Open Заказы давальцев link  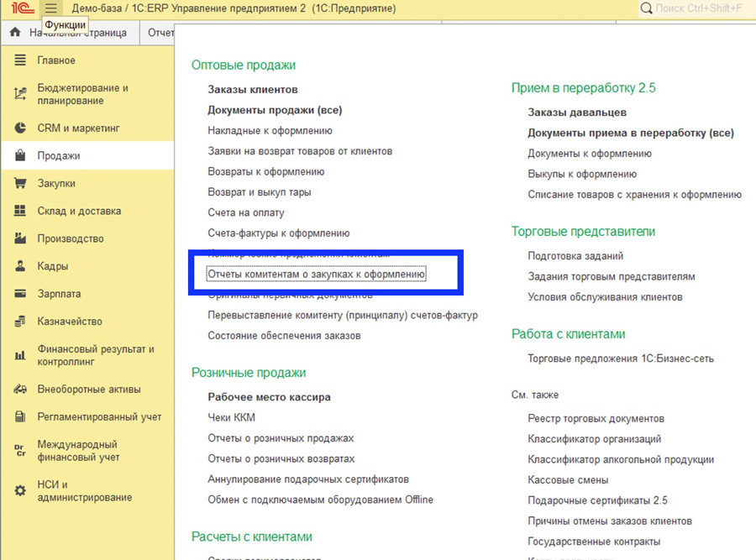tap(577, 113)
